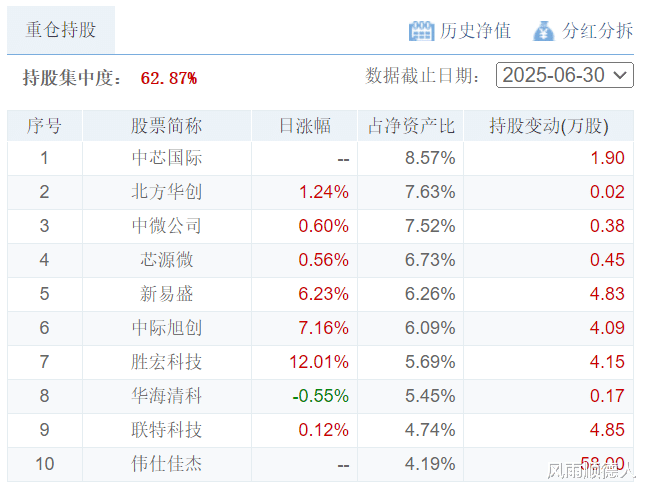Click 4.15 holding change for 胜宏科技
This screenshot has width=646, height=492.
[x=607, y=362]
